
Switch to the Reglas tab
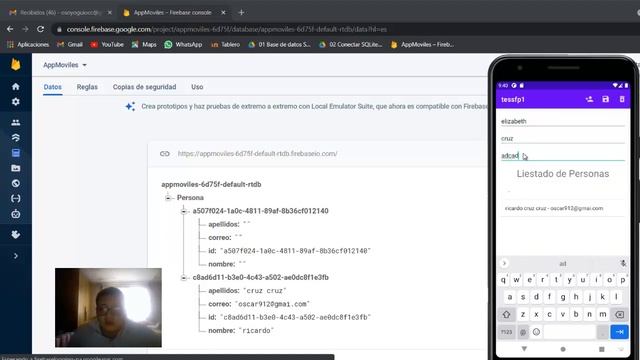[87, 87]
